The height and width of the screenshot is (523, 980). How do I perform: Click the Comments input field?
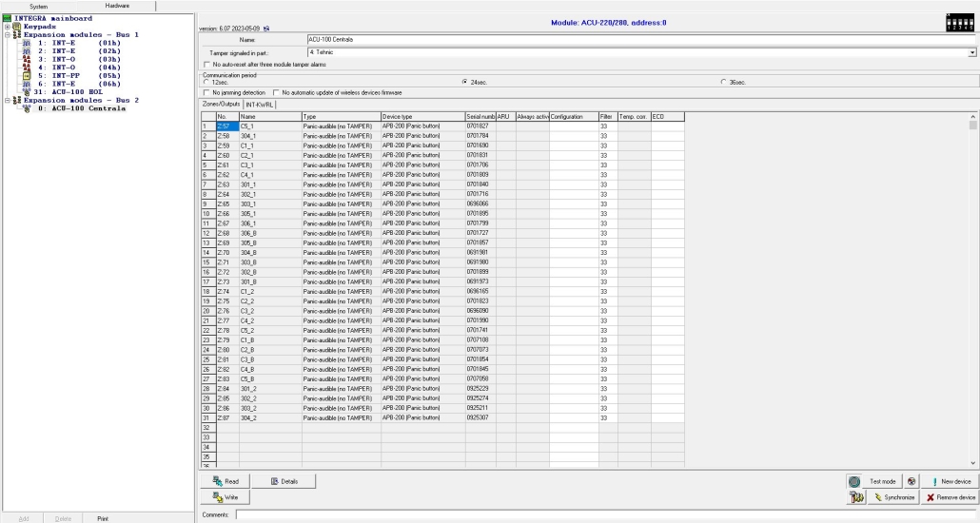[605, 514]
